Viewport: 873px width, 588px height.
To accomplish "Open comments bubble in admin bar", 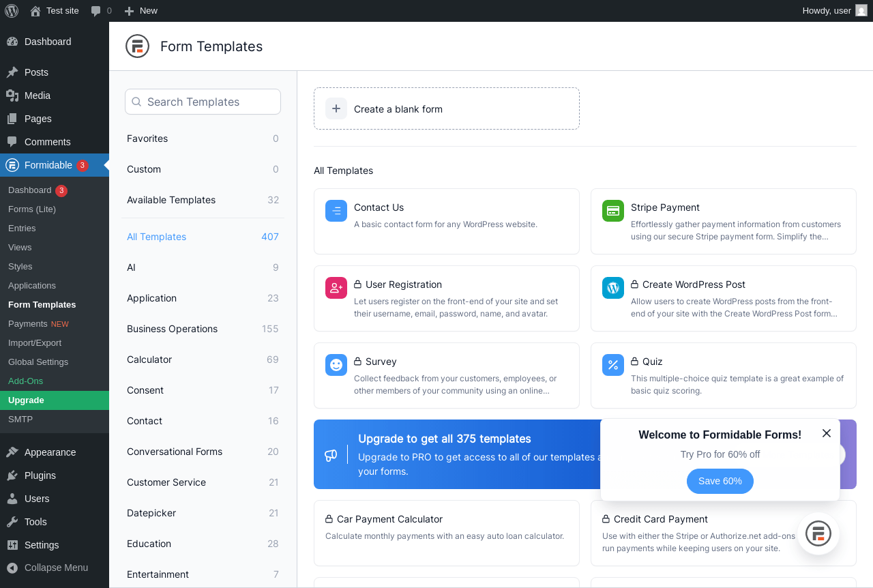I will click(101, 10).
